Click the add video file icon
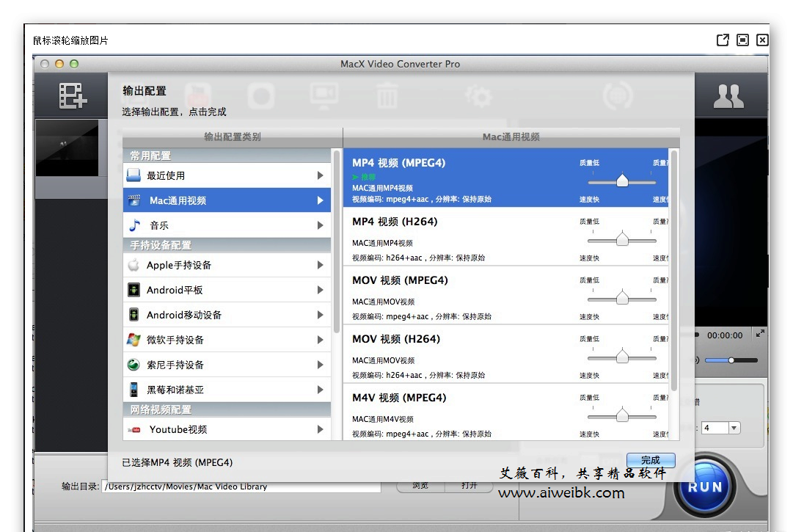793x532 pixels. pos(73,95)
